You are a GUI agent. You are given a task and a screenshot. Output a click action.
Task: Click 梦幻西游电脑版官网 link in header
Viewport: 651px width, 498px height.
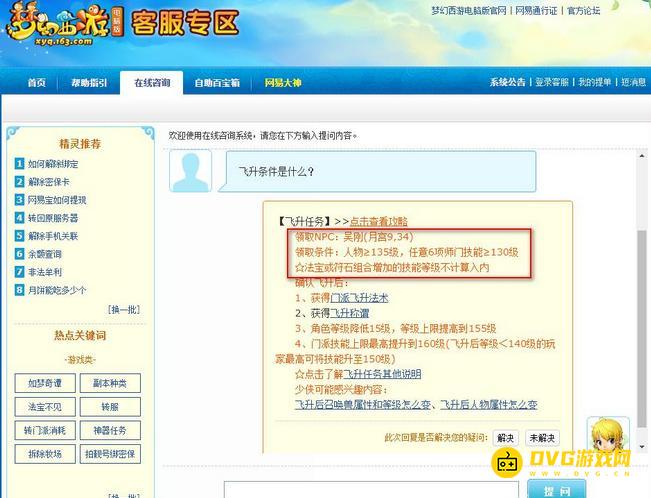click(x=469, y=10)
